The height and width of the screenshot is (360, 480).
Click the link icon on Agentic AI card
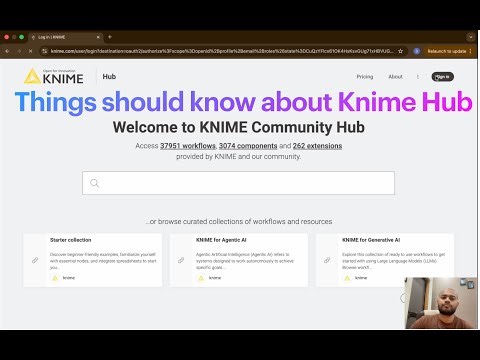[x=181, y=260]
